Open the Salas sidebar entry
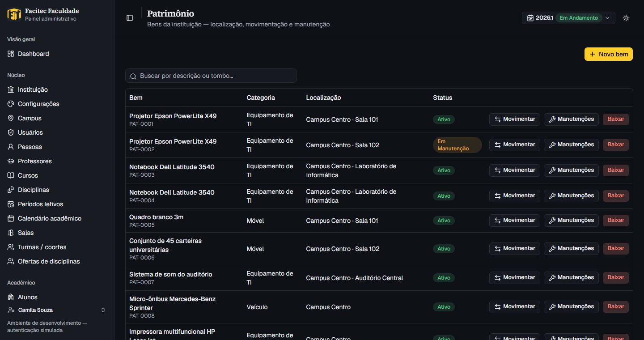Image resolution: width=644 pixels, height=340 pixels. coord(57,233)
